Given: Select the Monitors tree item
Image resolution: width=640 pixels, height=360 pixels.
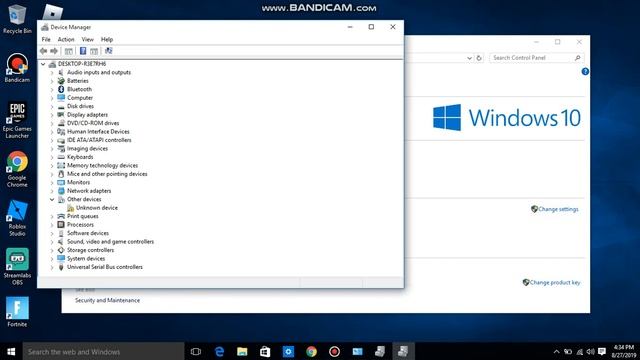Looking at the screenshot, I should pyautogui.click(x=78, y=182).
